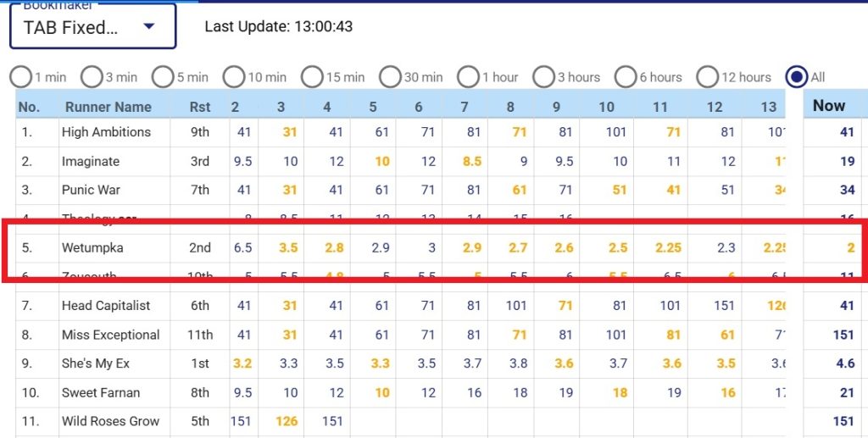
Task: Click the She's My Ex runner row
Action: click(x=95, y=363)
